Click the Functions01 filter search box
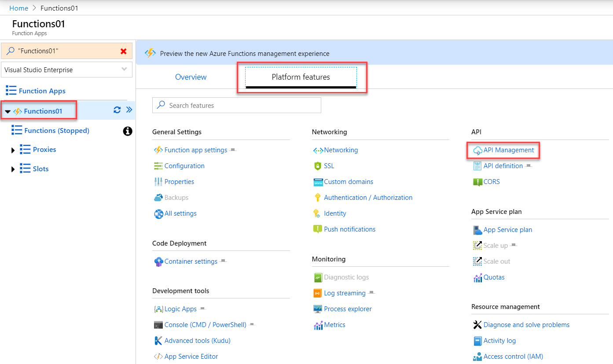 tap(67, 51)
